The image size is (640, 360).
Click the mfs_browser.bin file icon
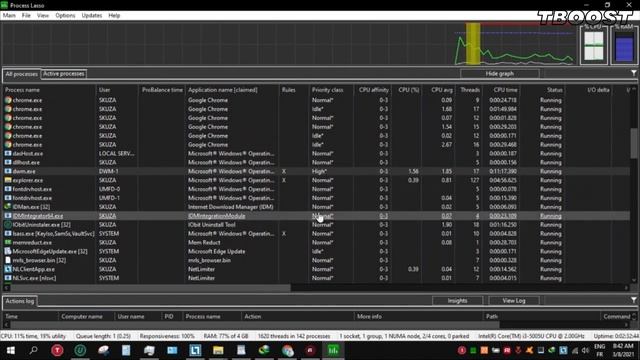click(x=8, y=260)
